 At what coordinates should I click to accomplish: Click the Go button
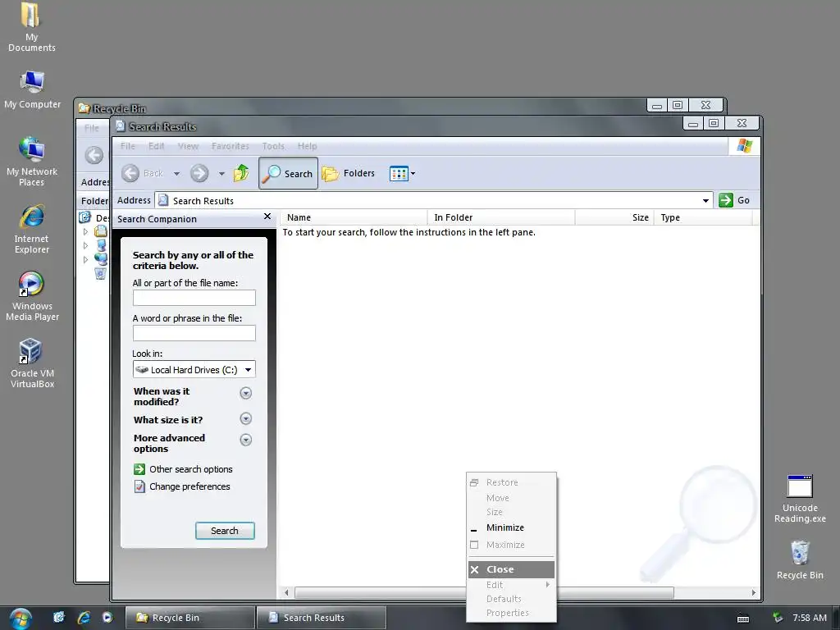pos(734,200)
